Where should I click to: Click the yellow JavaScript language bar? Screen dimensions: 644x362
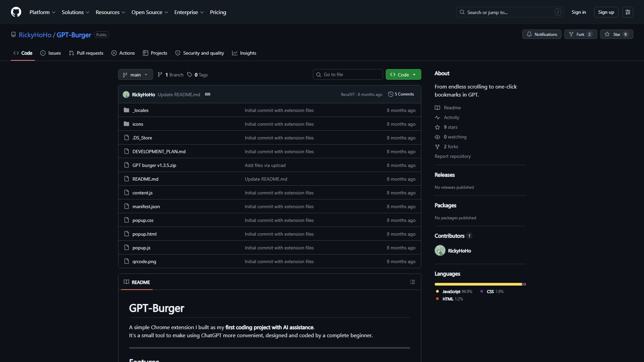(478, 284)
